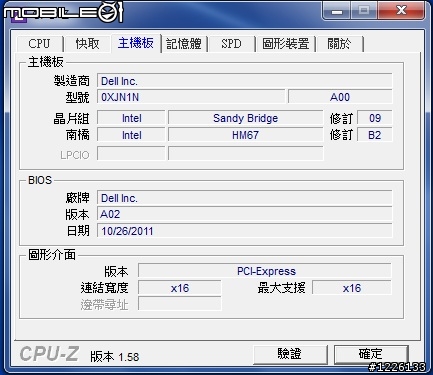The height and width of the screenshot is (375, 433).
Task: Click the CPU-Z logo text
Action: pos(49,354)
